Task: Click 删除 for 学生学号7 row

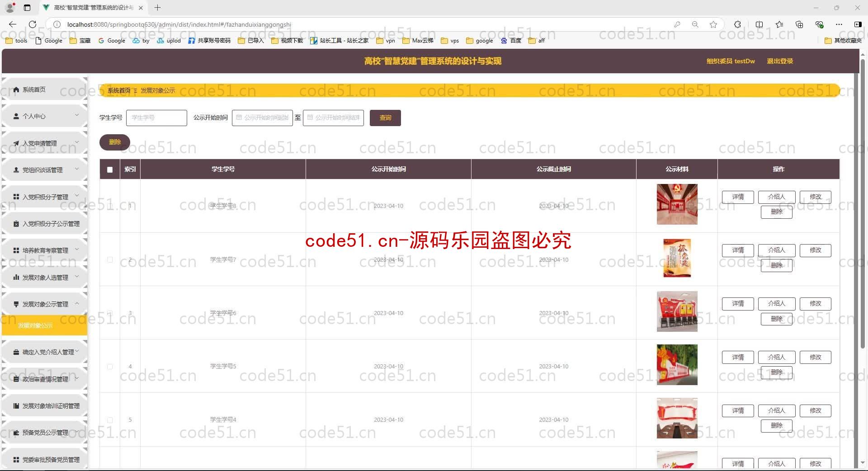Action: coord(776,265)
